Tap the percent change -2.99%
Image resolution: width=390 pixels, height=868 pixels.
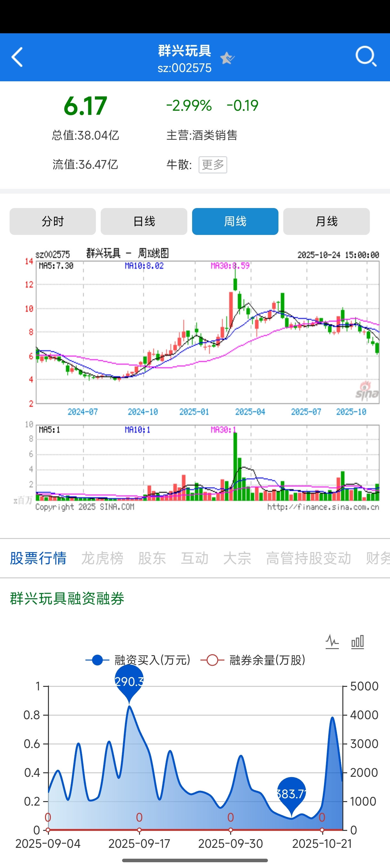189,106
